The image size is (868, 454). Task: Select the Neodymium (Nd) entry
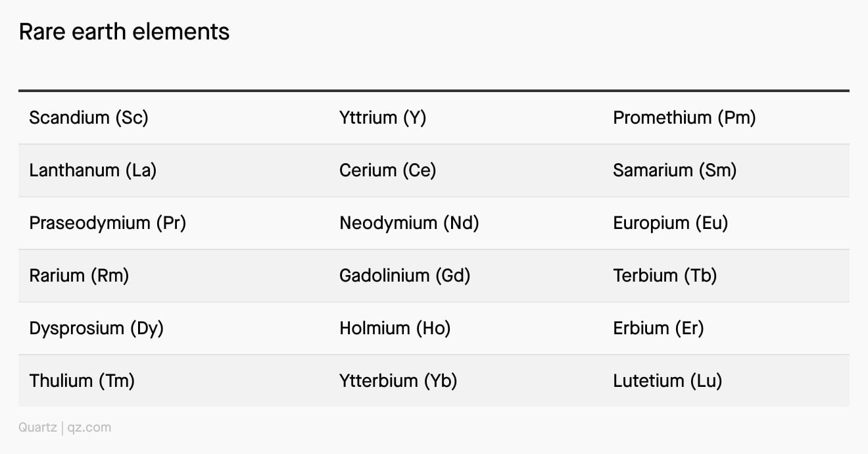409,223
